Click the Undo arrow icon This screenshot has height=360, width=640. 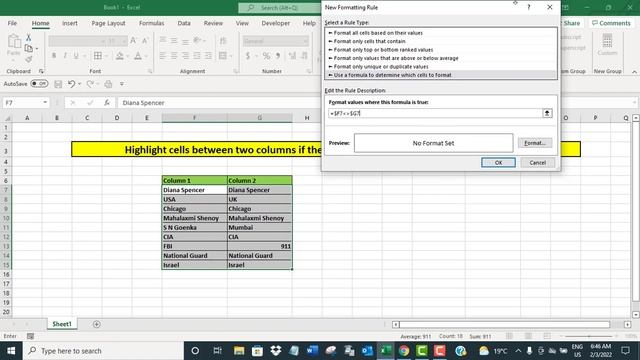[71, 84]
